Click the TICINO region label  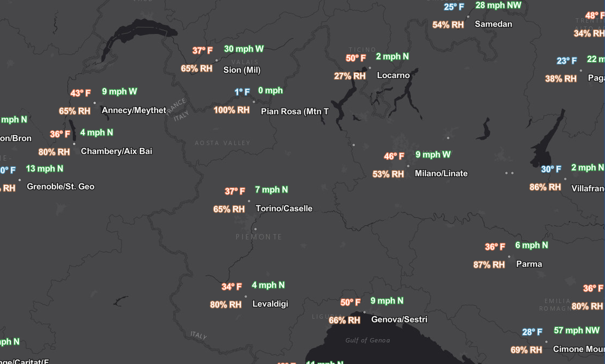click(x=362, y=50)
